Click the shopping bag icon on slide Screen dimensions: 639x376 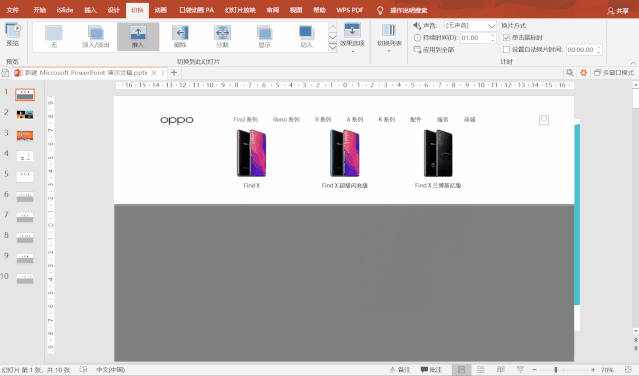tap(544, 119)
